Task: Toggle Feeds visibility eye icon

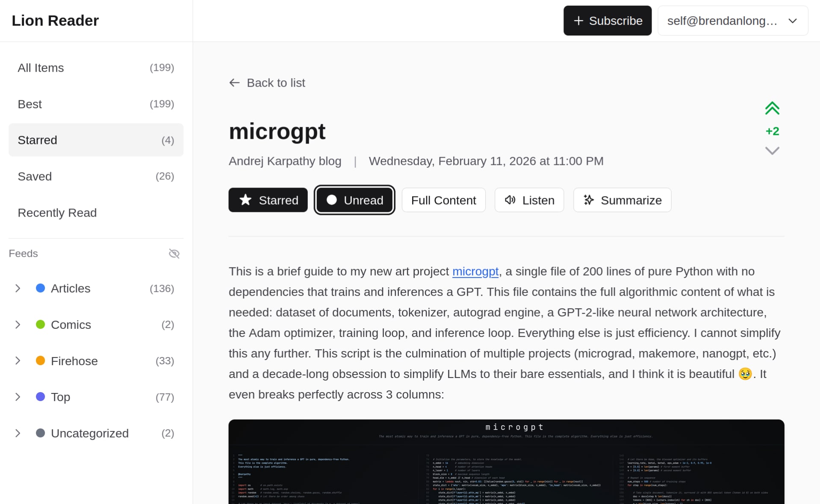Action: [x=174, y=254]
